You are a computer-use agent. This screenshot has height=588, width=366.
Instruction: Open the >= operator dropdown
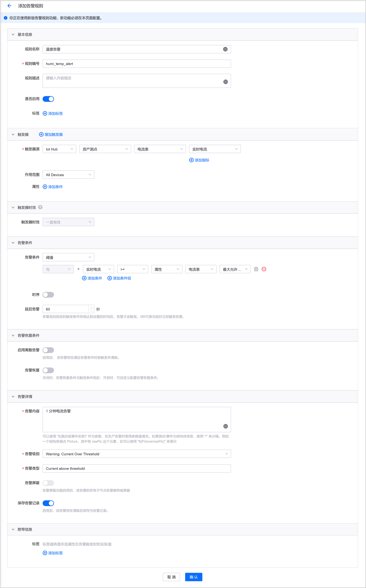click(x=132, y=269)
